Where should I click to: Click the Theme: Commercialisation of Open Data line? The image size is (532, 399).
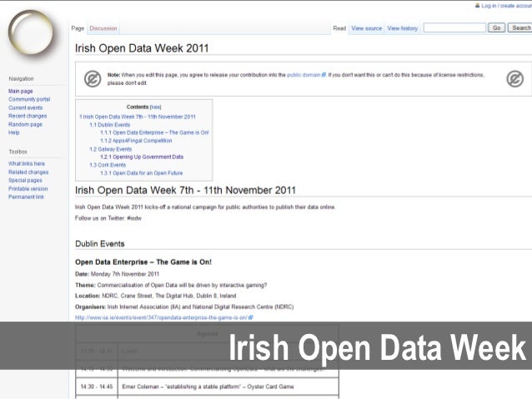(171, 285)
